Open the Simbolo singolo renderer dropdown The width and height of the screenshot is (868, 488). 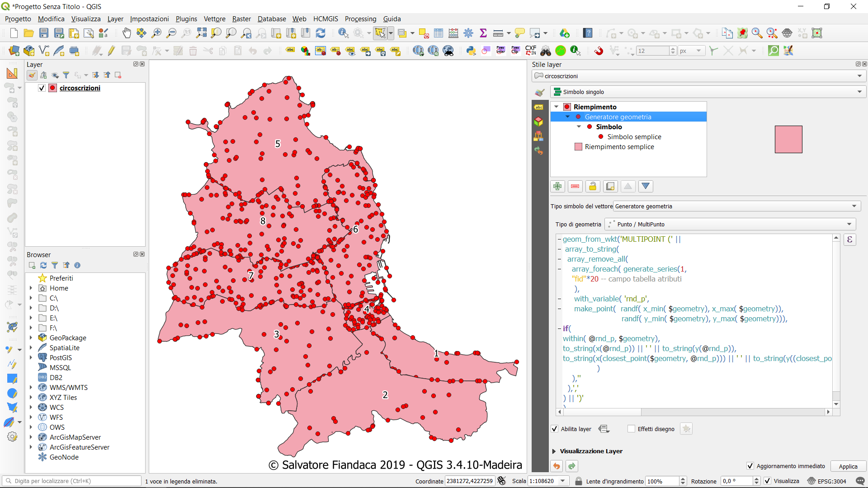point(708,92)
